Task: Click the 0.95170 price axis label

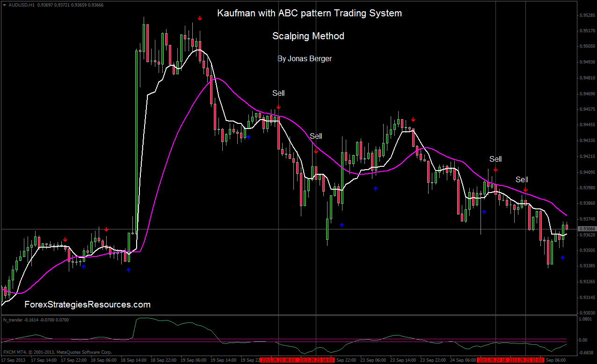Action: pyautogui.click(x=587, y=31)
